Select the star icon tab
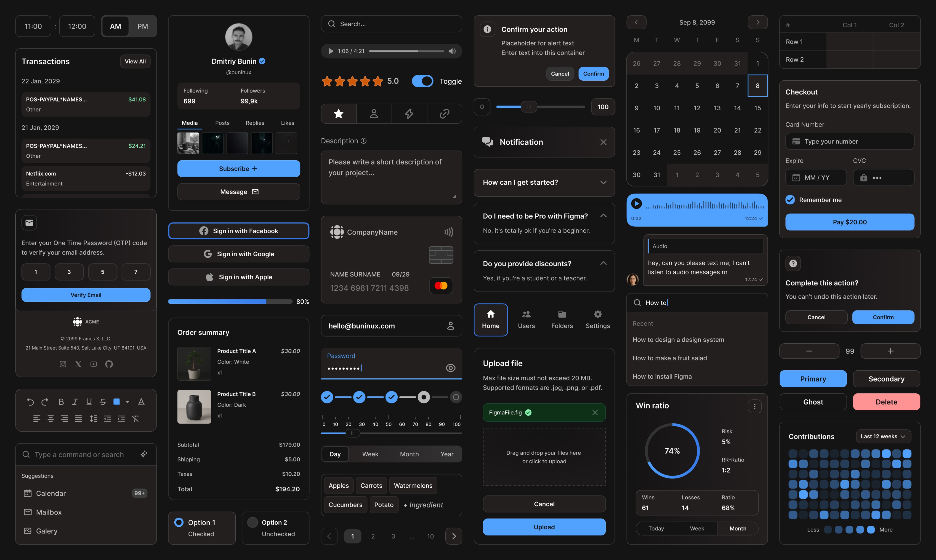 click(x=338, y=114)
